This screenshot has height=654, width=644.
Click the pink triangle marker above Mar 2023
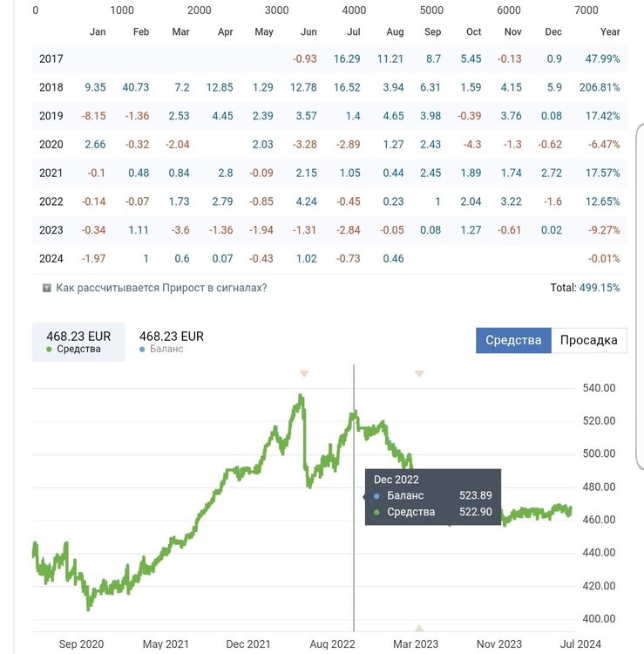(x=419, y=374)
